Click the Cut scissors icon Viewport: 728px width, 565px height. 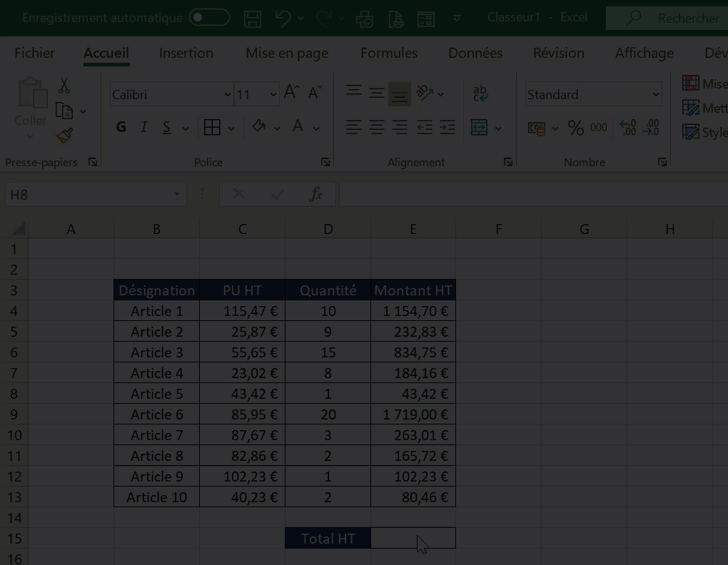point(64,86)
